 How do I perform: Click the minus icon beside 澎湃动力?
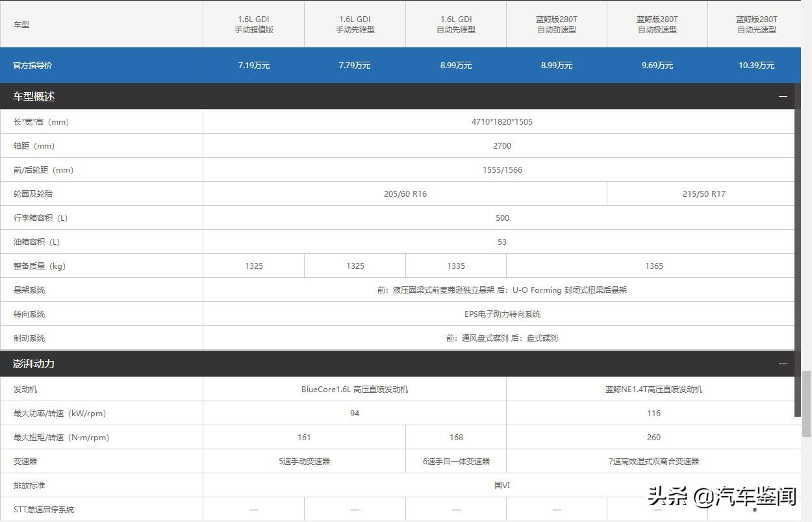pyautogui.click(x=784, y=364)
